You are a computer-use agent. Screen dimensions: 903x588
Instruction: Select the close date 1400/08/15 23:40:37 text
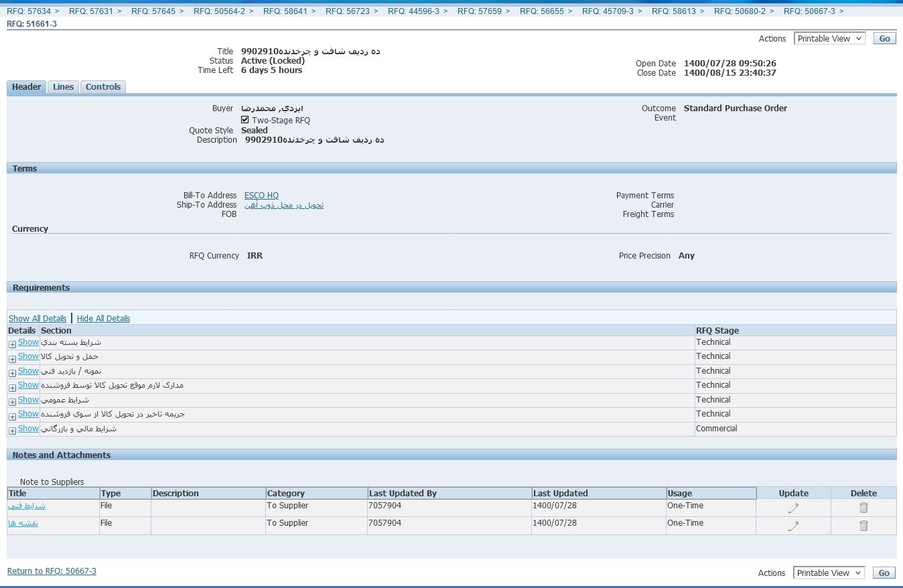click(x=730, y=73)
